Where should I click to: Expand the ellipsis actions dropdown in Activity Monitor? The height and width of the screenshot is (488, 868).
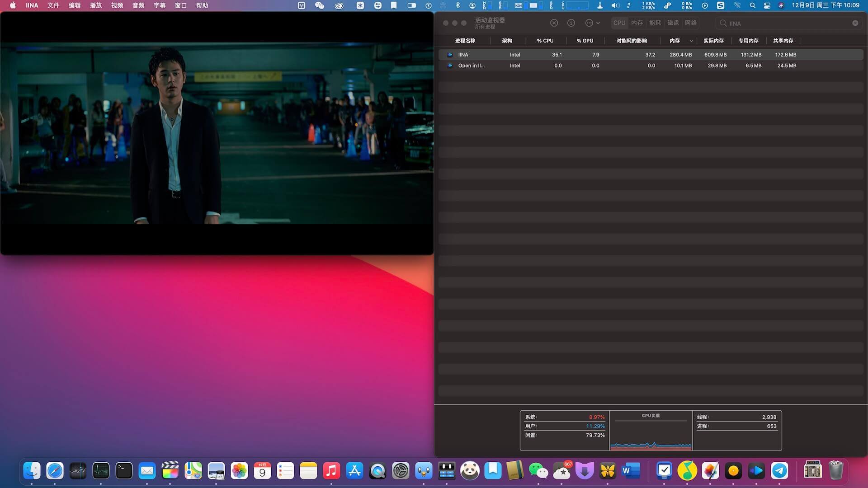point(592,23)
